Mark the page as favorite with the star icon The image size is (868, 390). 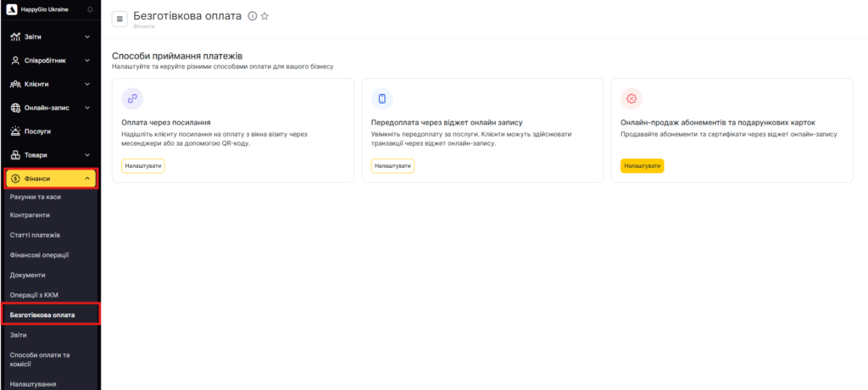point(264,16)
